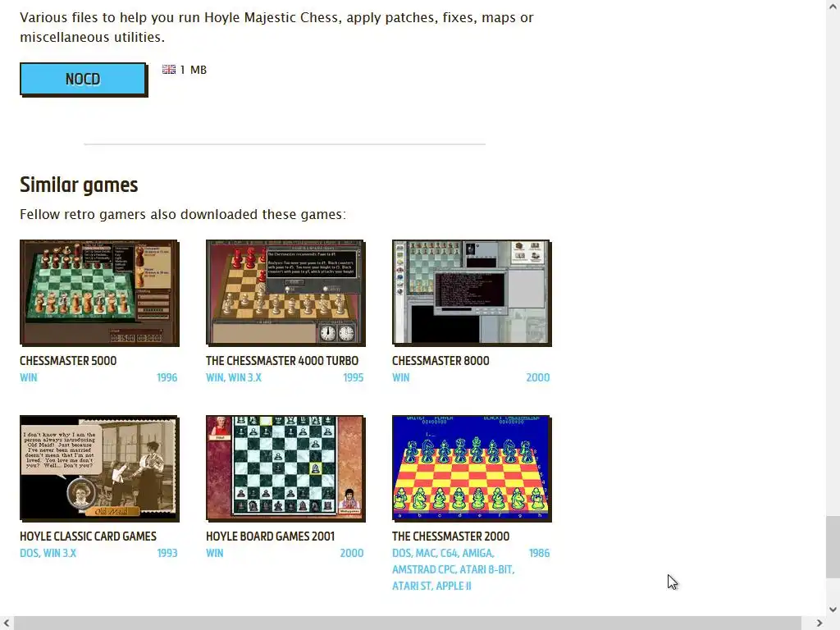Click the NOCD download button
840x630 pixels.
(x=83, y=79)
